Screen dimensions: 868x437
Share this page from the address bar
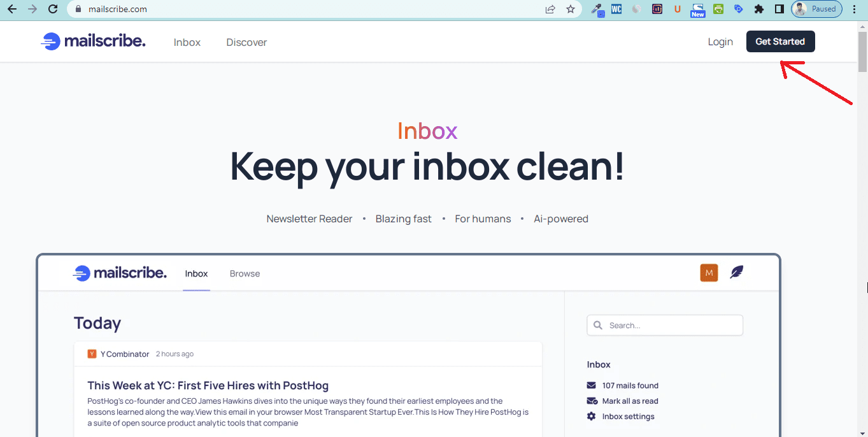pyautogui.click(x=550, y=9)
